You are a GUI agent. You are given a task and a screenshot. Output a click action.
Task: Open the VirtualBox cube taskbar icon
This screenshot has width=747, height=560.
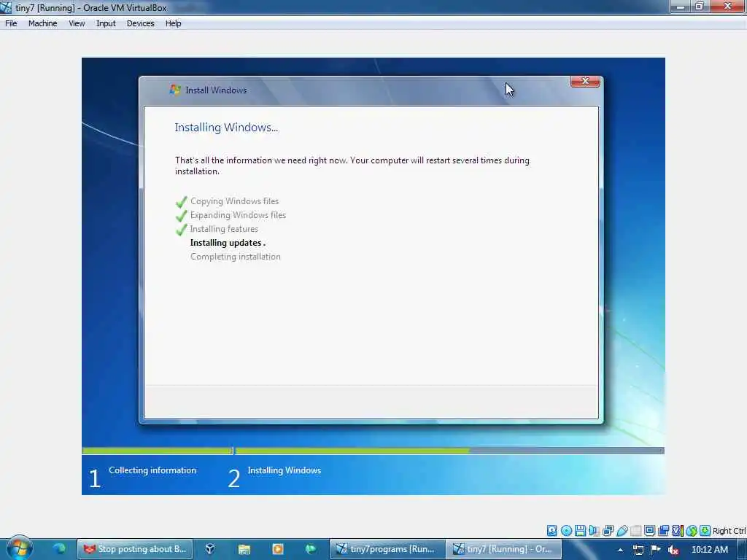[x=209, y=549]
